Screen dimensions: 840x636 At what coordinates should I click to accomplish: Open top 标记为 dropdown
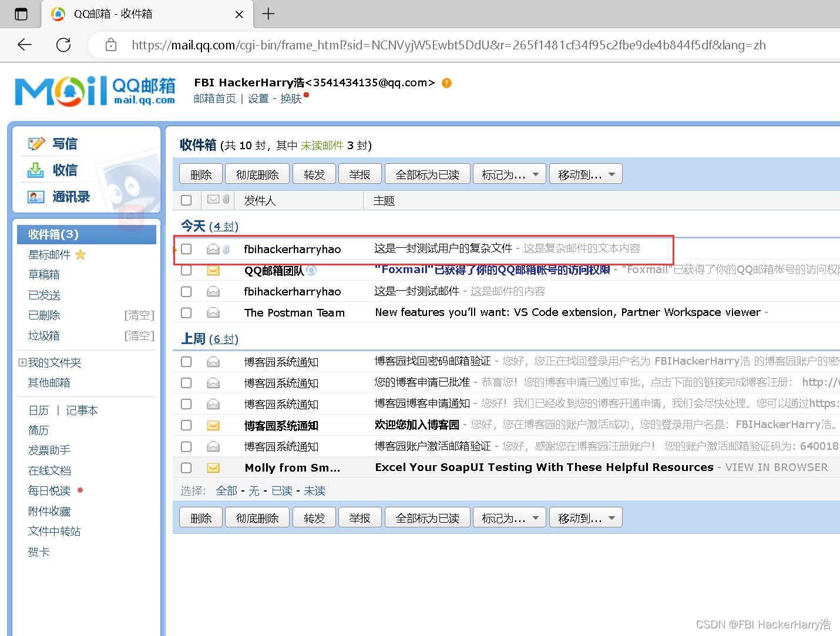pos(509,174)
